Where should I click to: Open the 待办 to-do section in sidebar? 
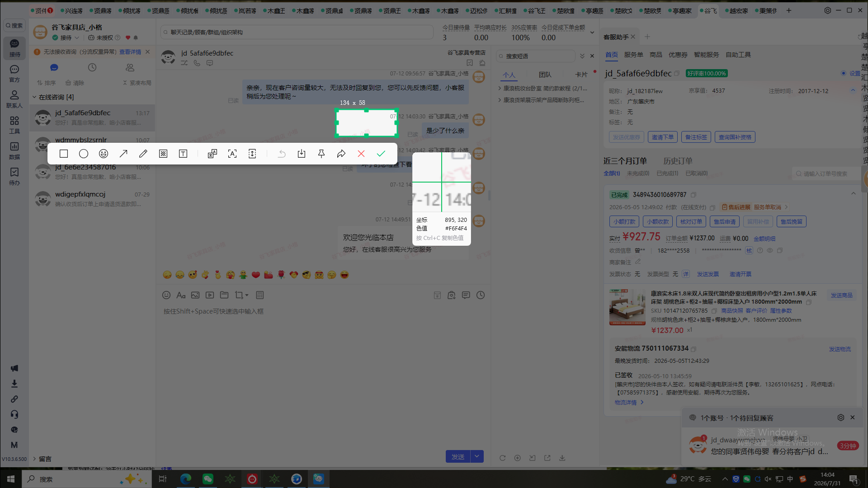click(x=14, y=177)
